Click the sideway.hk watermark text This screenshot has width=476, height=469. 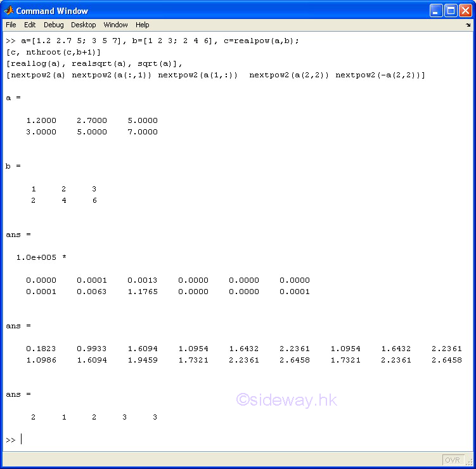tap(286, 400)
